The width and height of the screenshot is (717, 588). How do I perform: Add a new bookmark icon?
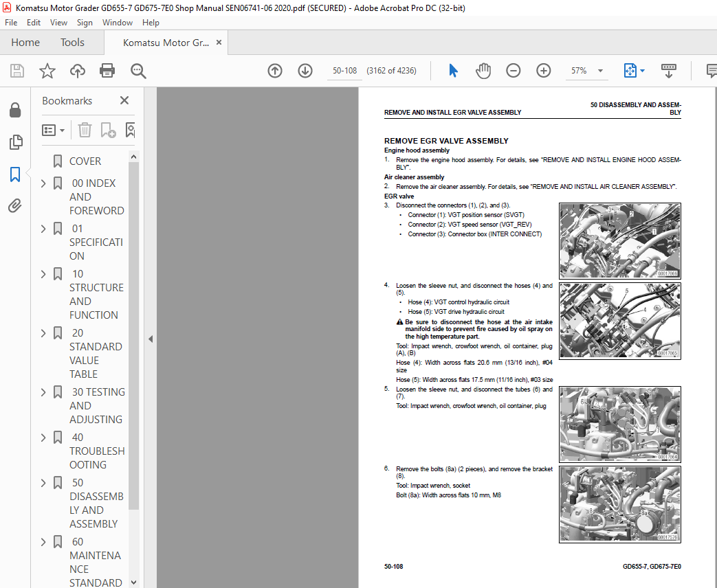(x=109, y=131)
